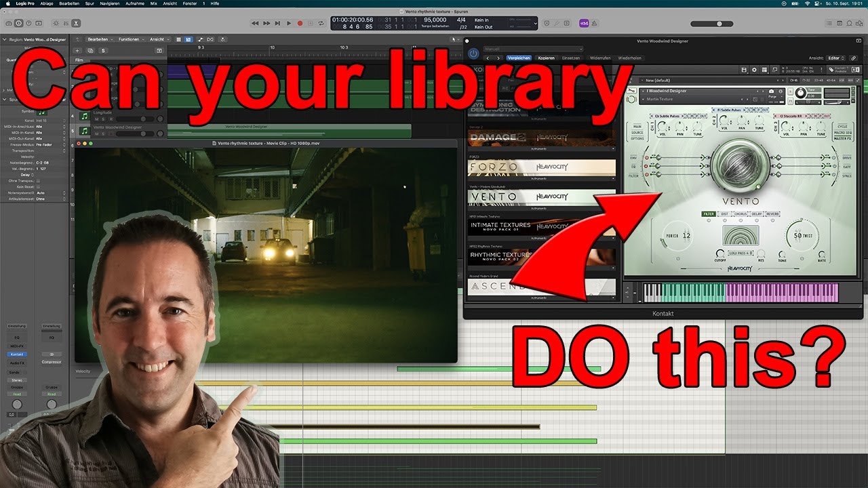Switch to the DELAY effect tab in Vento

click(x=757, y=213)
